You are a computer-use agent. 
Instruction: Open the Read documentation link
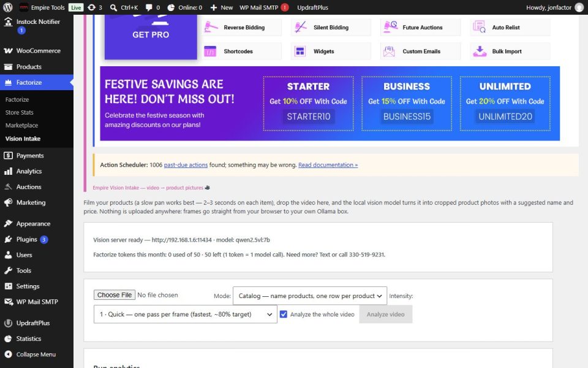click(x=328, y=165)
